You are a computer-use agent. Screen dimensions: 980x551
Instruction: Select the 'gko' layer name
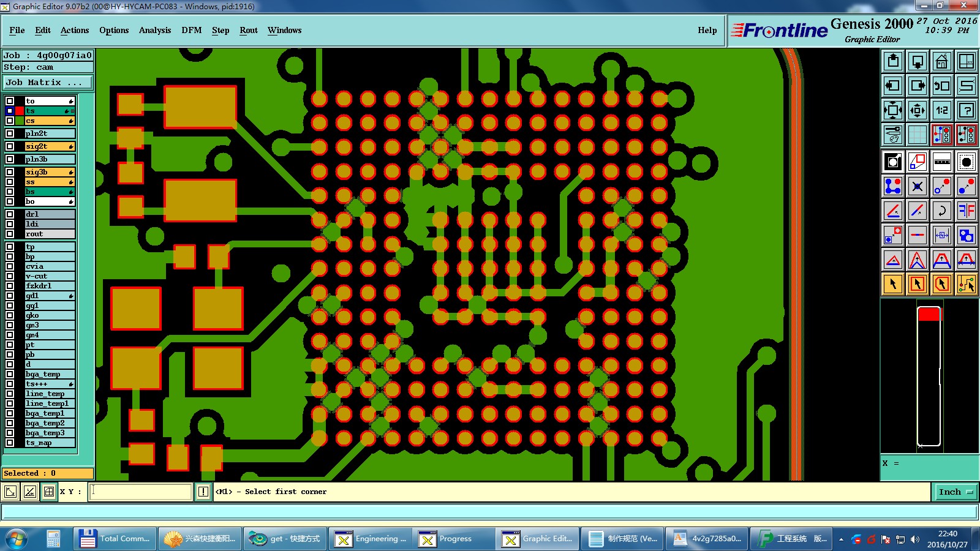tap(50, 315)
